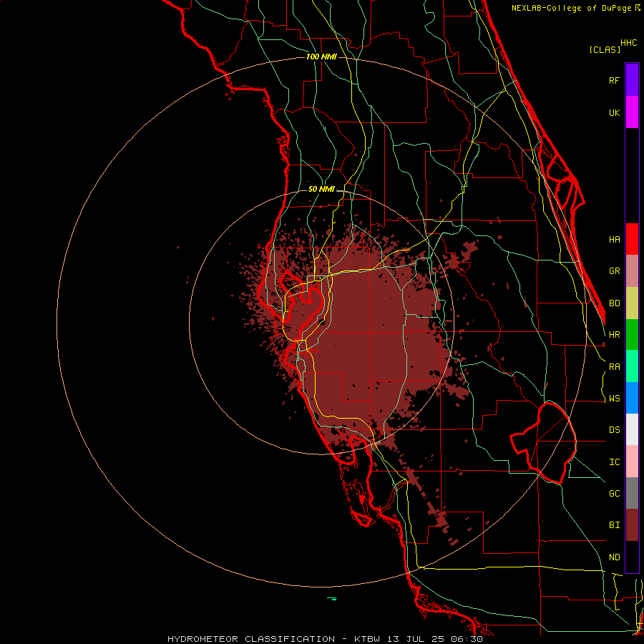Click the "100 NMI" range ring label

click(x=321, y=57)
